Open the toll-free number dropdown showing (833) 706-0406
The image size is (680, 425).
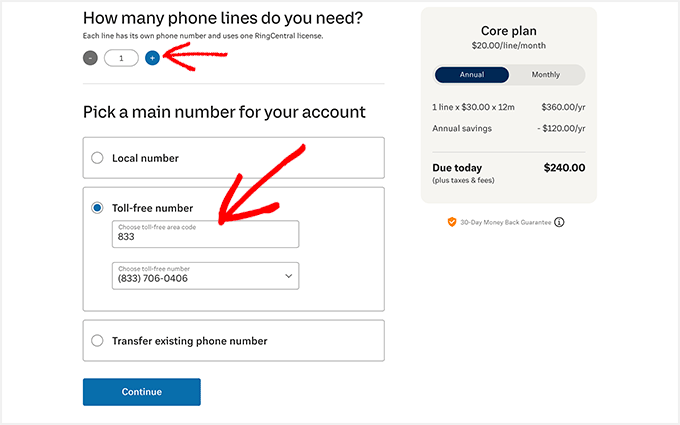[205, 275]
